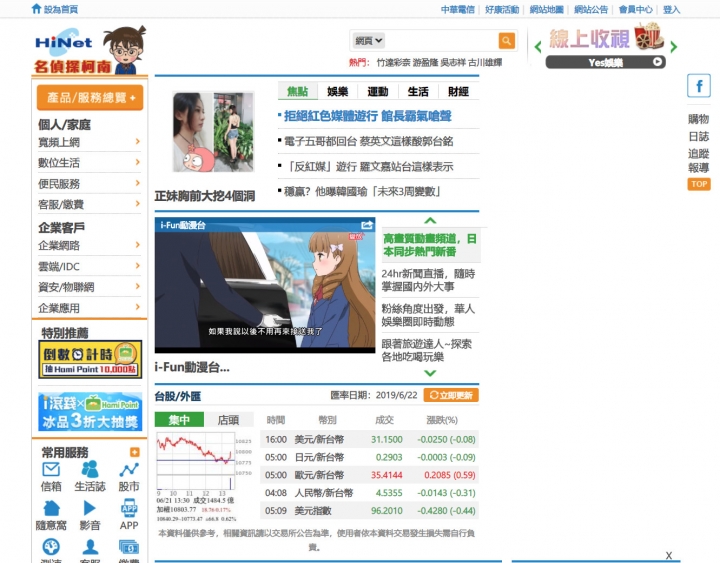Viewport: 720px width, 563px height.
Task: Click the orange search magnifier button
Action: coord(506,41)
